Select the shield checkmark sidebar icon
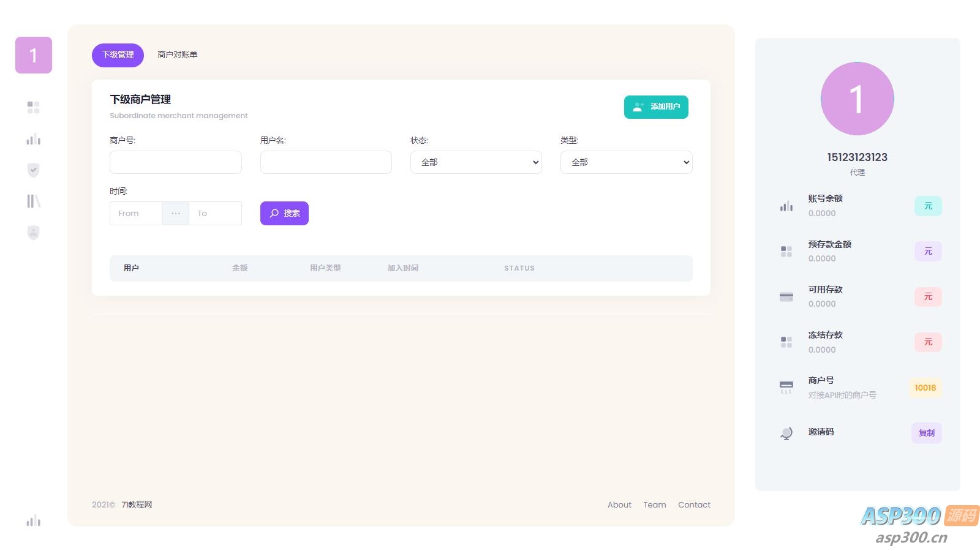The image size is (980, 551). (33, 170)
